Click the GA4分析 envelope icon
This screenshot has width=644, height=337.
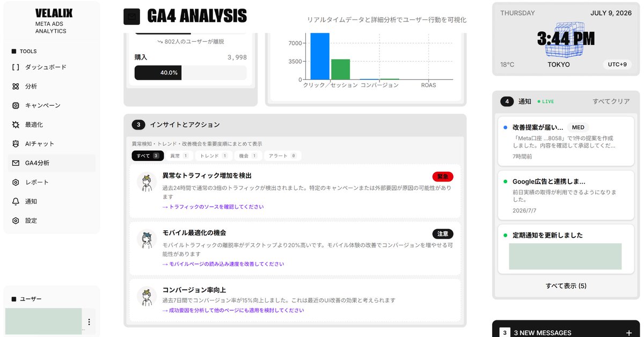pos(16,163)
